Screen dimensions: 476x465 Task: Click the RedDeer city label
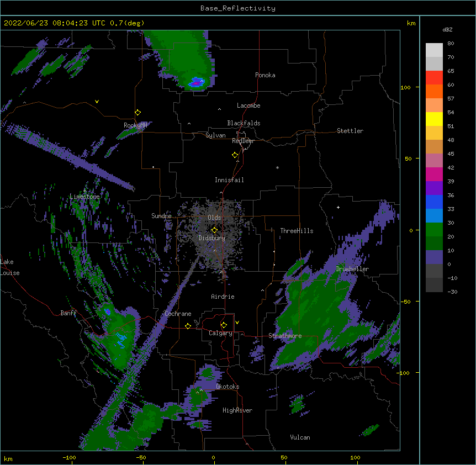point(243,141)
